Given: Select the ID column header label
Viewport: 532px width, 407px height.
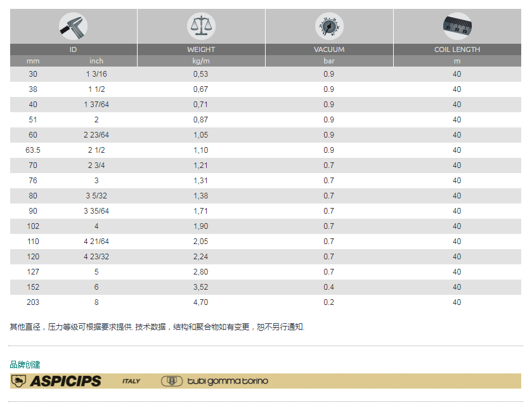Looking at the screenshot, I should 72,49.
